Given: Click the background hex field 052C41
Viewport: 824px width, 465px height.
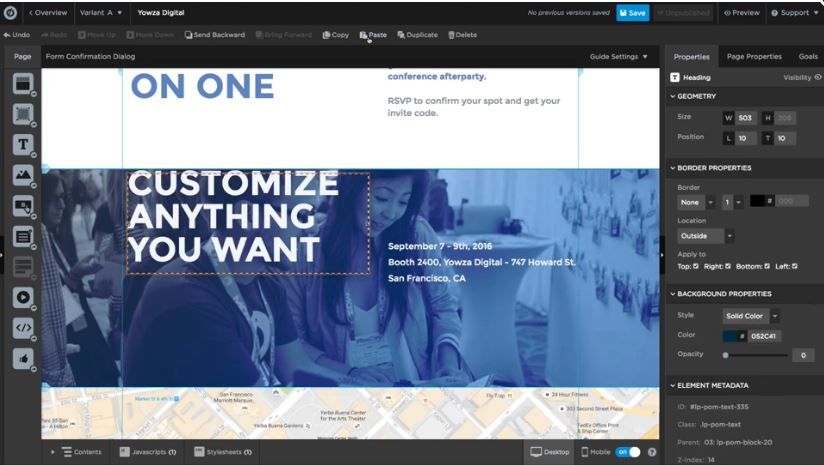Looking at the screenshot, I should [x=764, y=336].
